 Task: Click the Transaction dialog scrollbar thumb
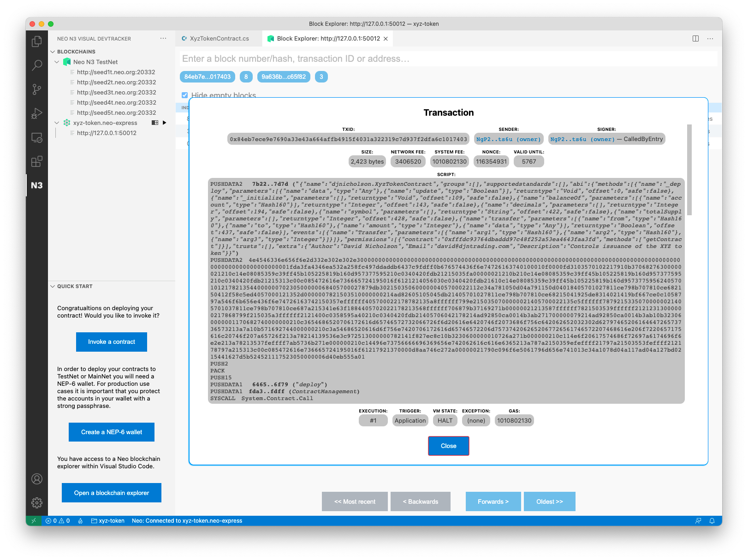pyautogui.click(x=689, y=170)
